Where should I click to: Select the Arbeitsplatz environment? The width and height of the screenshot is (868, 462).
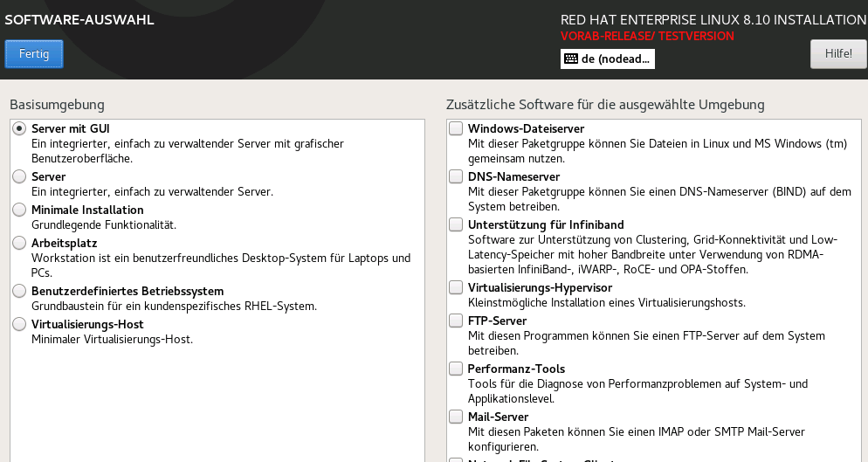(x=20, y=243)
